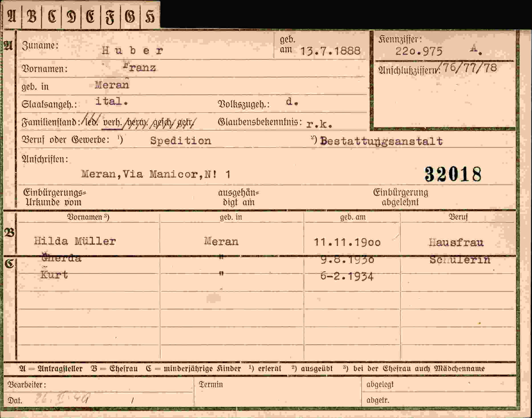
Task: Select the Fraktur index tab "F"
Action: tap(110, 17)
